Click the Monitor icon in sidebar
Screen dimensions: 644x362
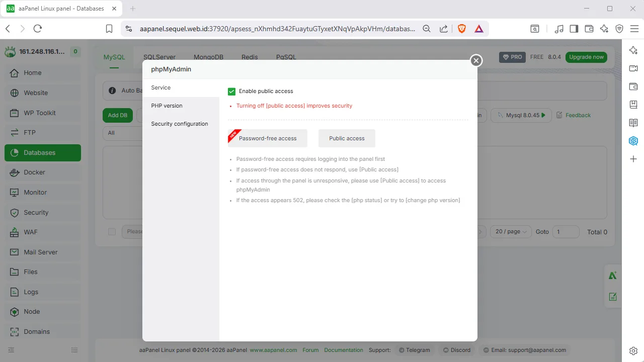pyautogui.click(x=14, y=193)
